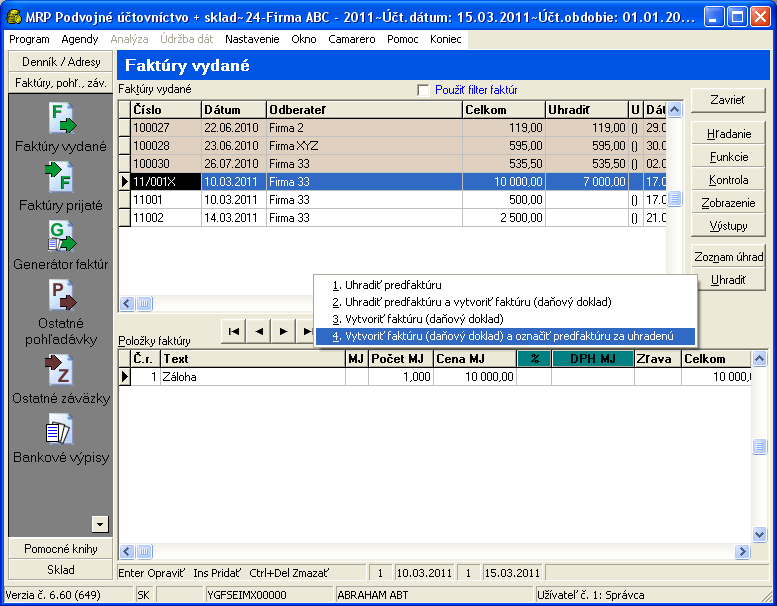Open Zoznam úhrad button
This screenshot has width=777, height=606.
tap(728, 257)
